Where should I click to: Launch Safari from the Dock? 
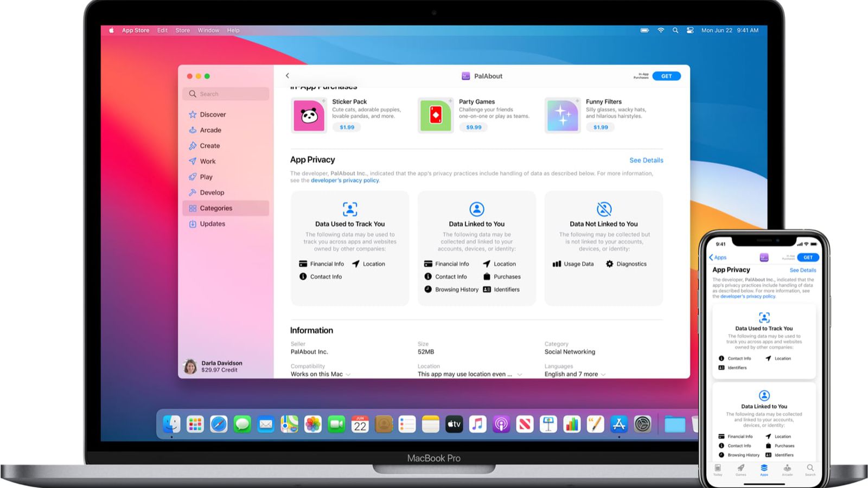click(219, 424)
